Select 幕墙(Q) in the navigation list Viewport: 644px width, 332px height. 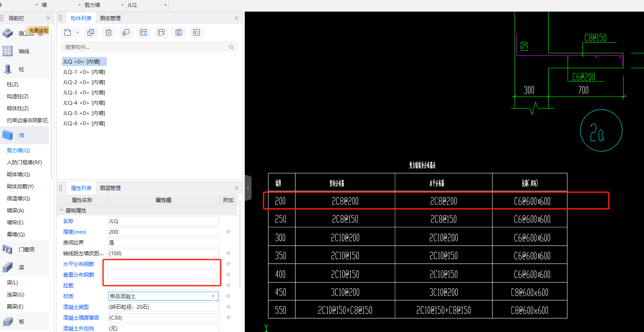[16, 235]
